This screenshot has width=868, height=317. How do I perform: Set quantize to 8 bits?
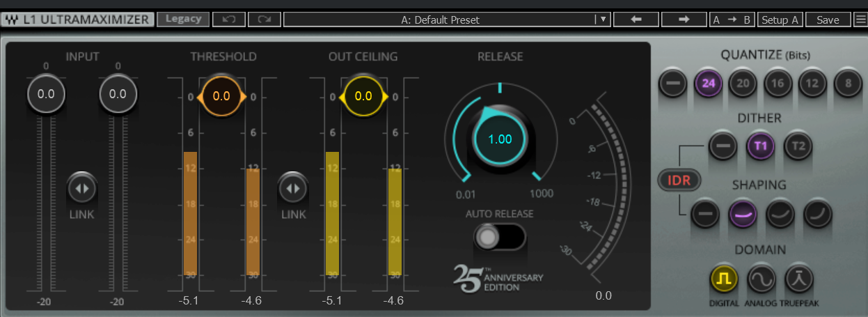[848, 84]
